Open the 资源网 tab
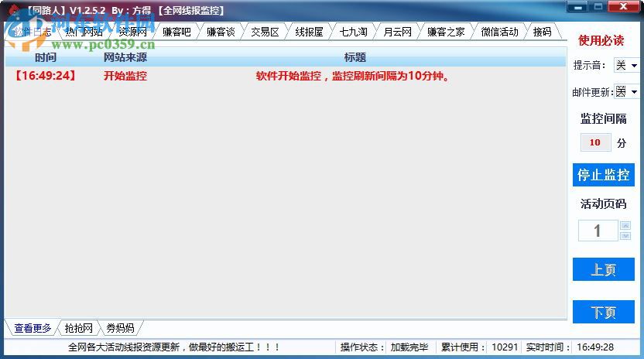 132,32
